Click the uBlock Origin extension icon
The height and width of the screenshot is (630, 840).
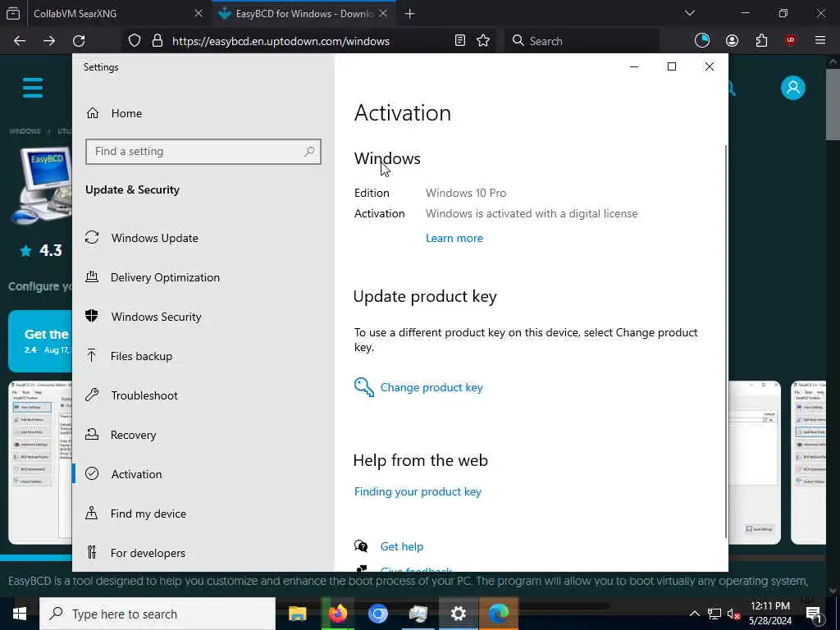pos(791,40)
